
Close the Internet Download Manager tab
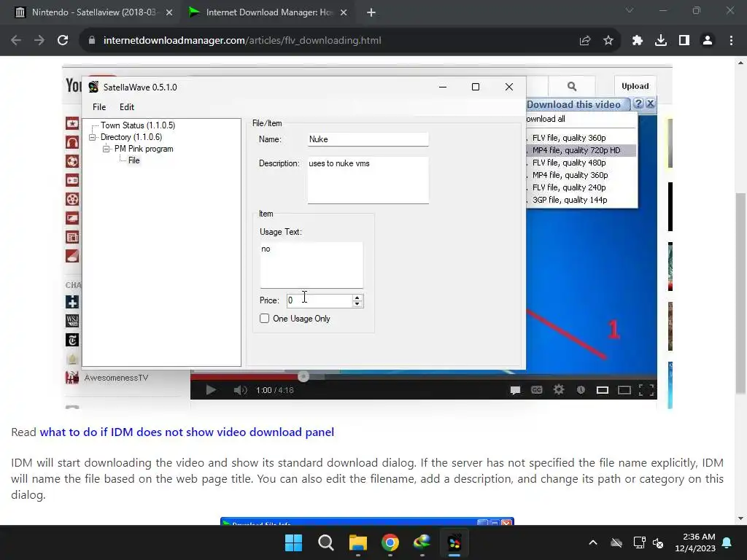[x=344, y=12]
